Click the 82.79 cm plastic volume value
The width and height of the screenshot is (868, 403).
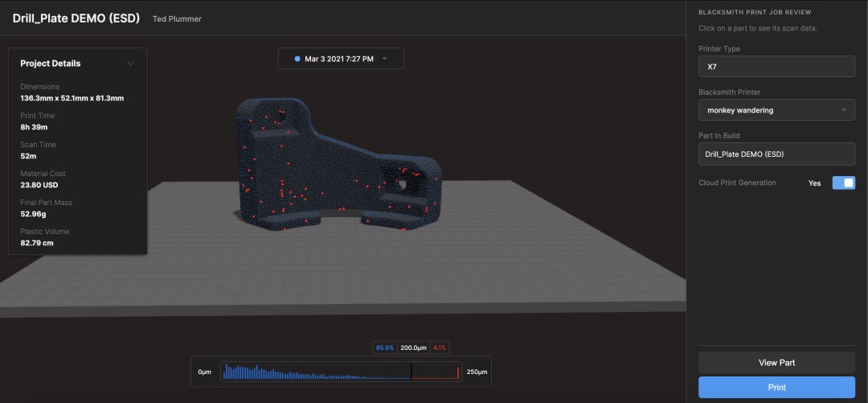pos(37,243)
